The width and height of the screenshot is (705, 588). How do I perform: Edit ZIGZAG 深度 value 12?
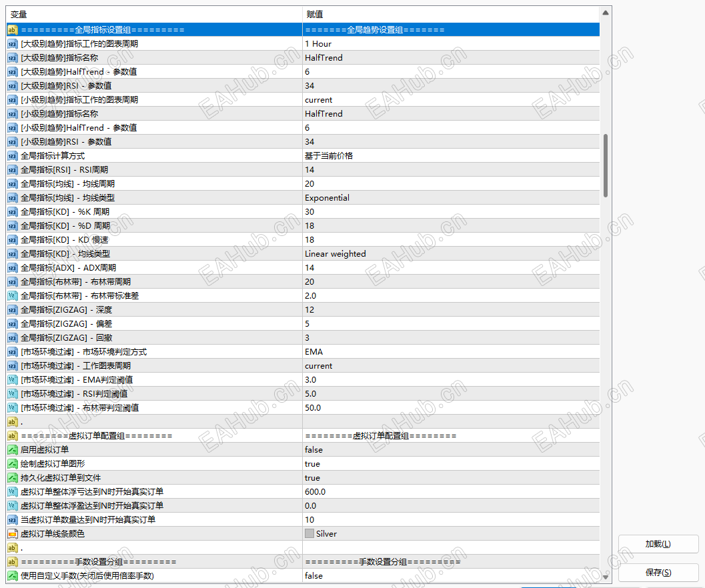pyautogui.click(x=451, y=310)
